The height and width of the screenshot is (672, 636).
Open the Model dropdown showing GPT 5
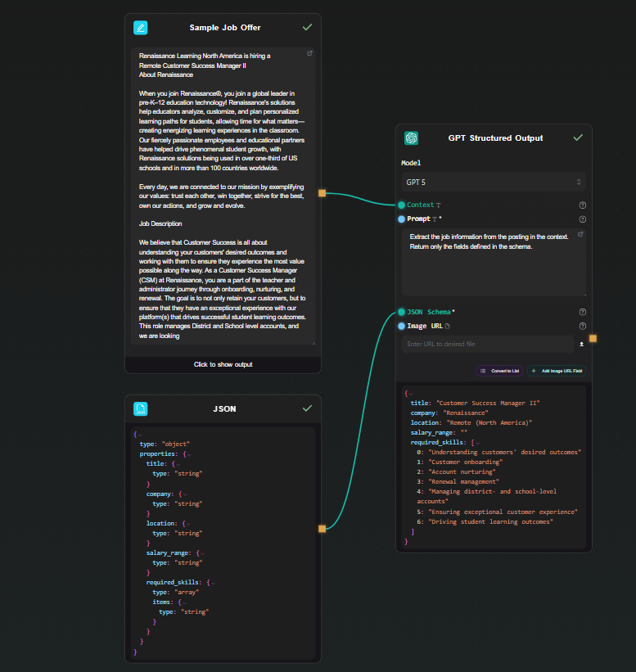click(494, 183)
